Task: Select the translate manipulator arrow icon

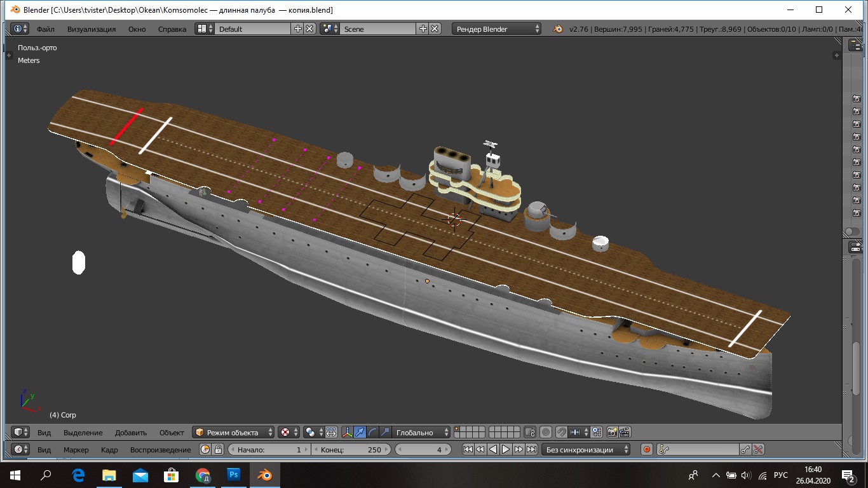Action: [x=360, y=432]
